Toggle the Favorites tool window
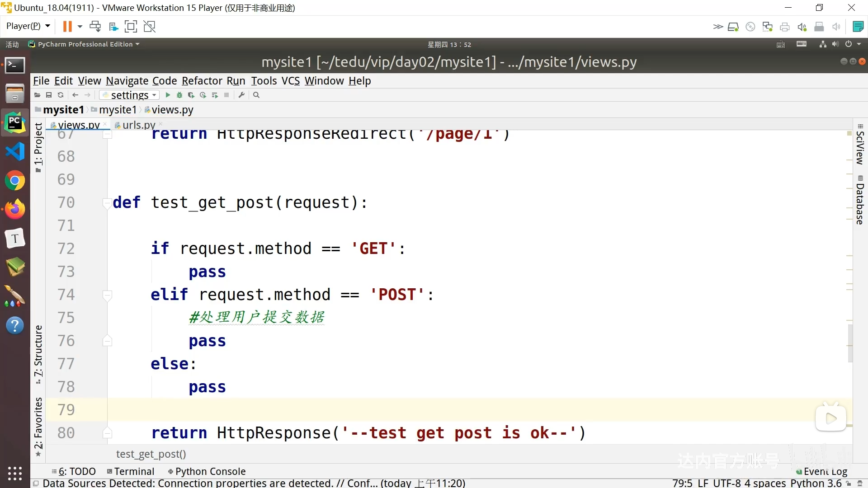Viewport: 868px width, 488px height. coord(38,427)
